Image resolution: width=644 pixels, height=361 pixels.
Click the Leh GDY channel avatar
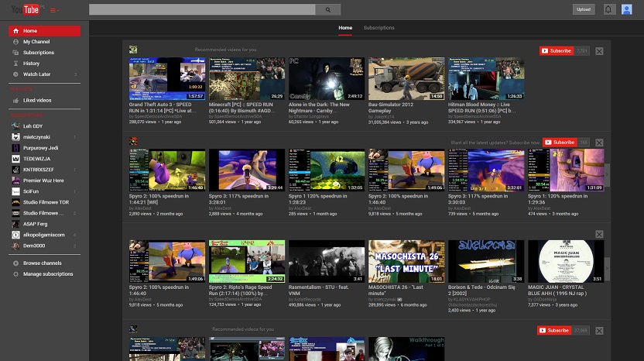click(x=15, y=126)
